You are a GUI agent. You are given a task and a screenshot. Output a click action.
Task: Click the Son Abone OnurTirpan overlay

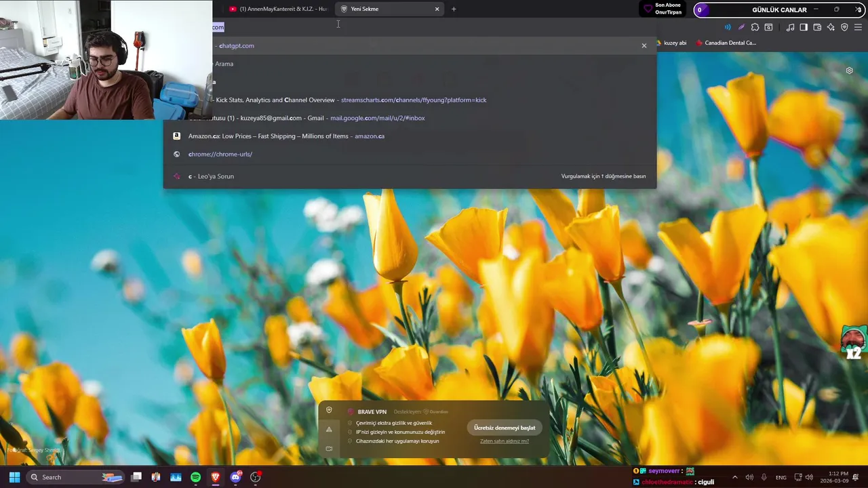(x=663, y=9)
